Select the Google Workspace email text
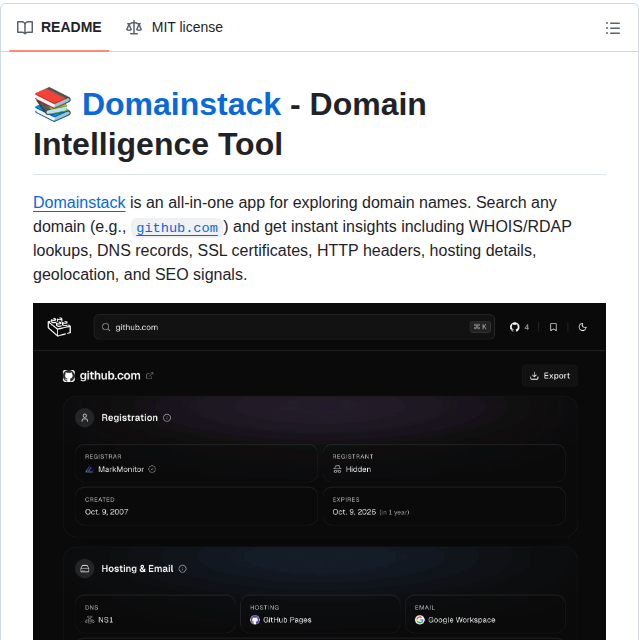Image resolution: width=639 pixels, height=640 pixels. point(462,620)
